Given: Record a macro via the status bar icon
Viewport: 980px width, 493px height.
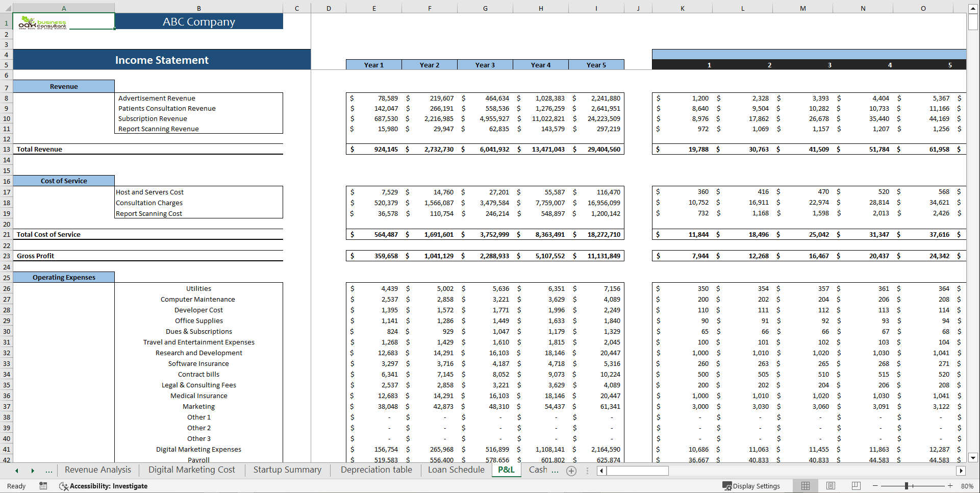Looking at the screenshot, I should click(43, 486).
